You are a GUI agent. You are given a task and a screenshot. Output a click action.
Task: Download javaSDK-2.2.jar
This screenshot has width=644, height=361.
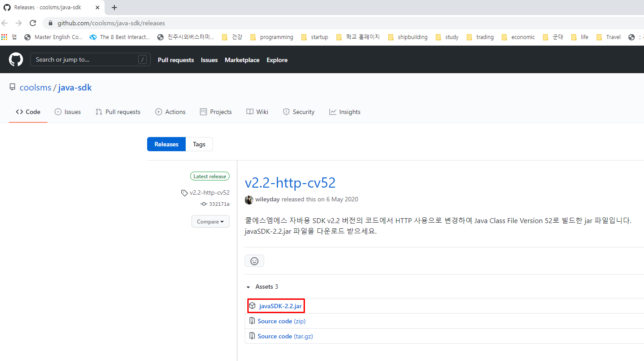pos(280,306)
